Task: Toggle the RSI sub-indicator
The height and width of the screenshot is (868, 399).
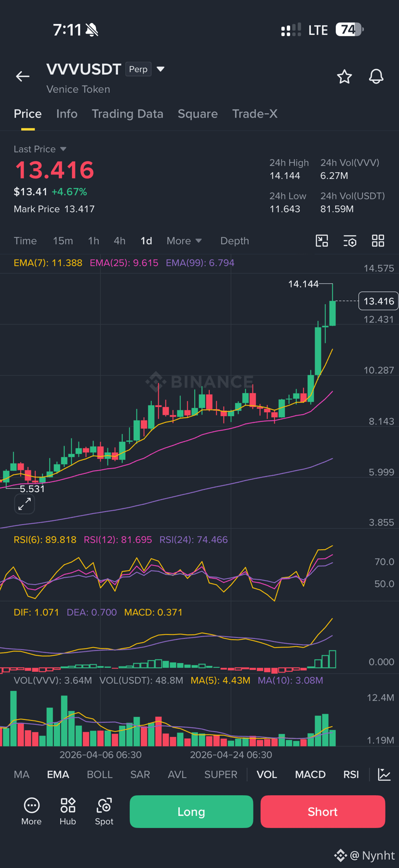Action: pos(351,774)
